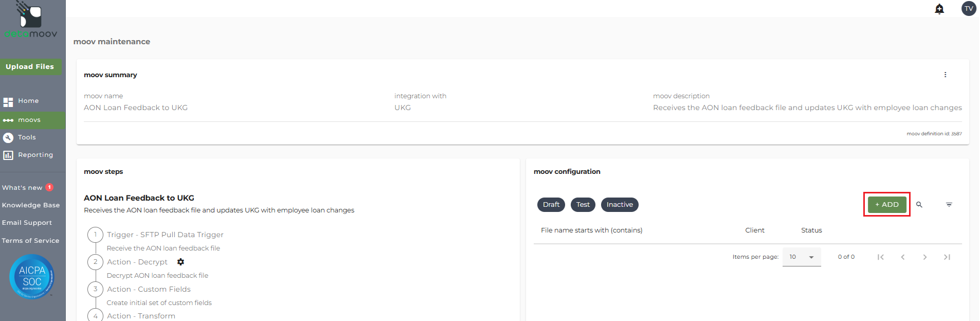Open the Knowledge Base link
980x321 pixels.
pos(31,205)
